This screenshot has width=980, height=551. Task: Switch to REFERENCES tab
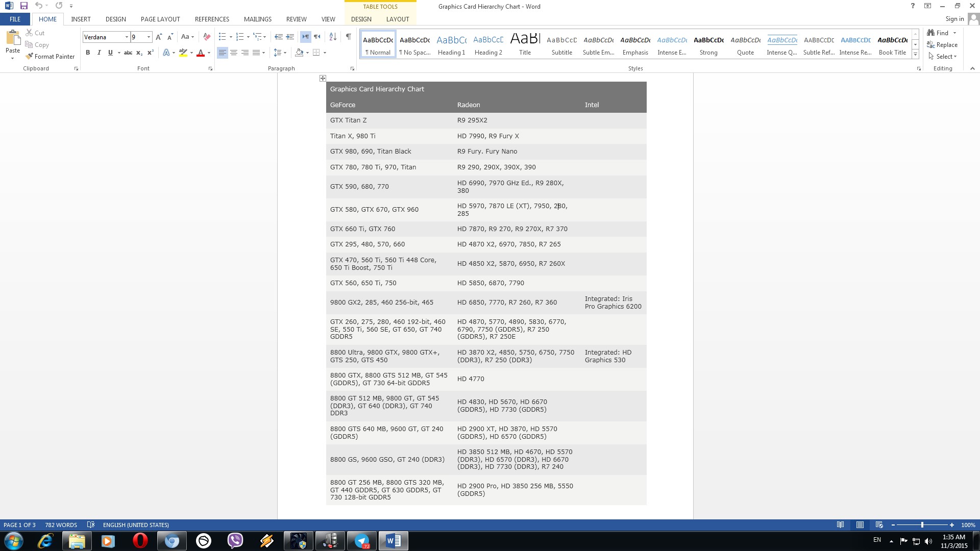212,19
